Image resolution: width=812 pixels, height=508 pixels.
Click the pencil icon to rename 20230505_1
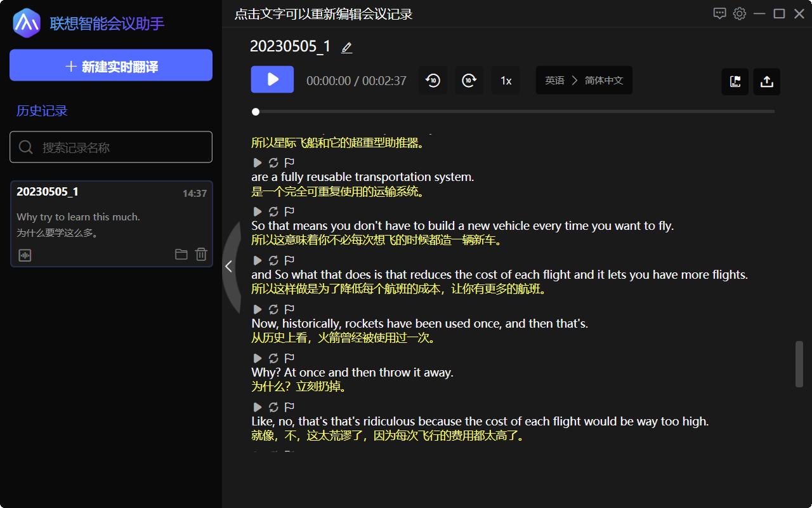point(346,48)
